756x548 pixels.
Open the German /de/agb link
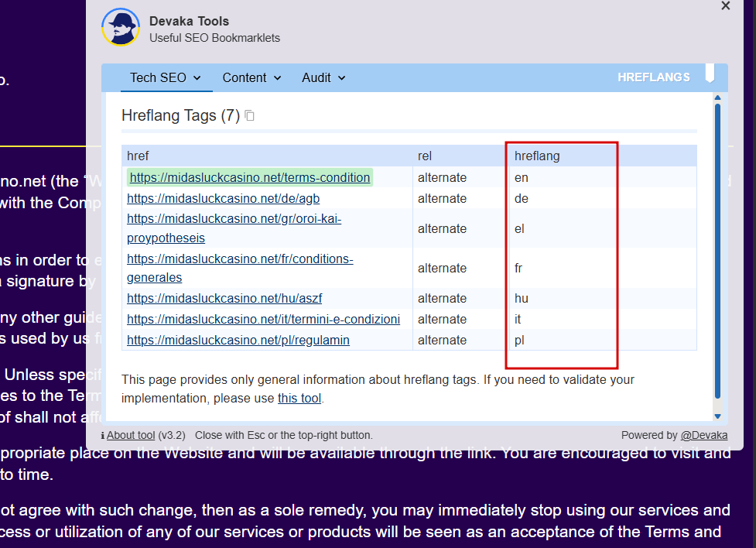(223, 198)
